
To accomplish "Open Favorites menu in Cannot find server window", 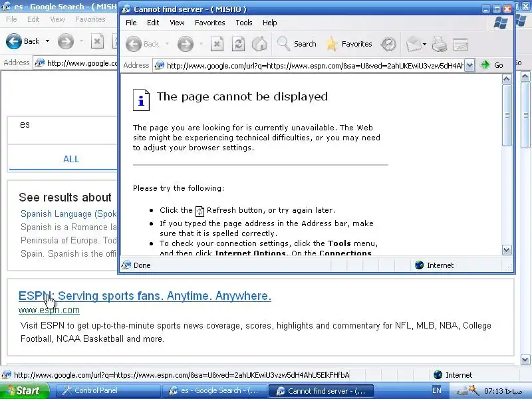I will click(x=209, y=23).
